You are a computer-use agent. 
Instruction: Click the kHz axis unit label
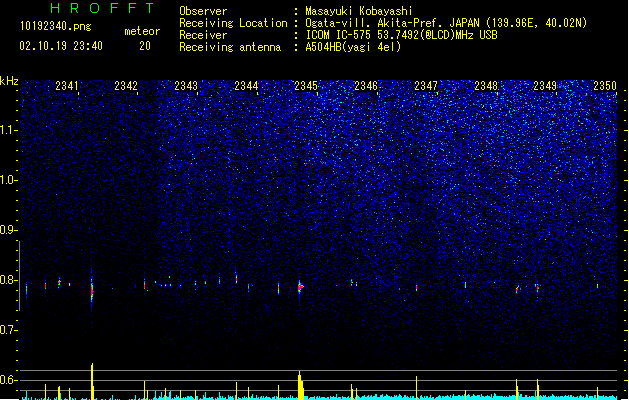pyautogui.click(x=9, y=81)
